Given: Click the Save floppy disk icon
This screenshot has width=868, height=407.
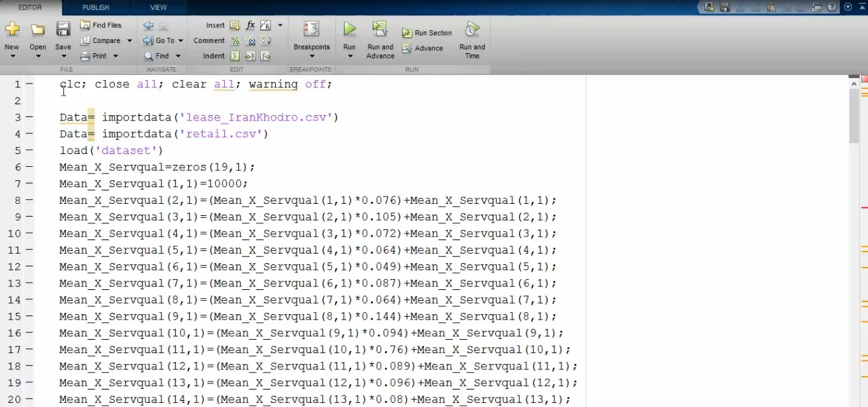Looking at the screenshot, I should pyautogui.click(x=63, y=29).
